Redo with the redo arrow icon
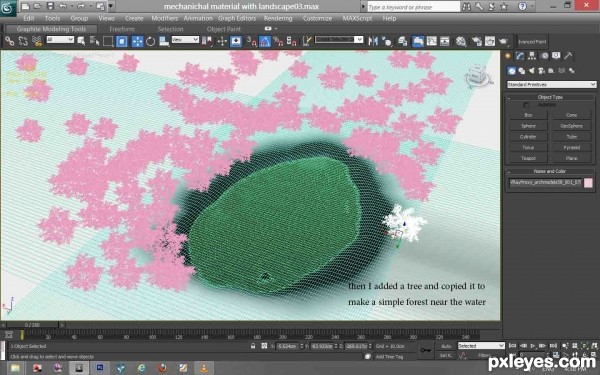 tap(81, 6)
